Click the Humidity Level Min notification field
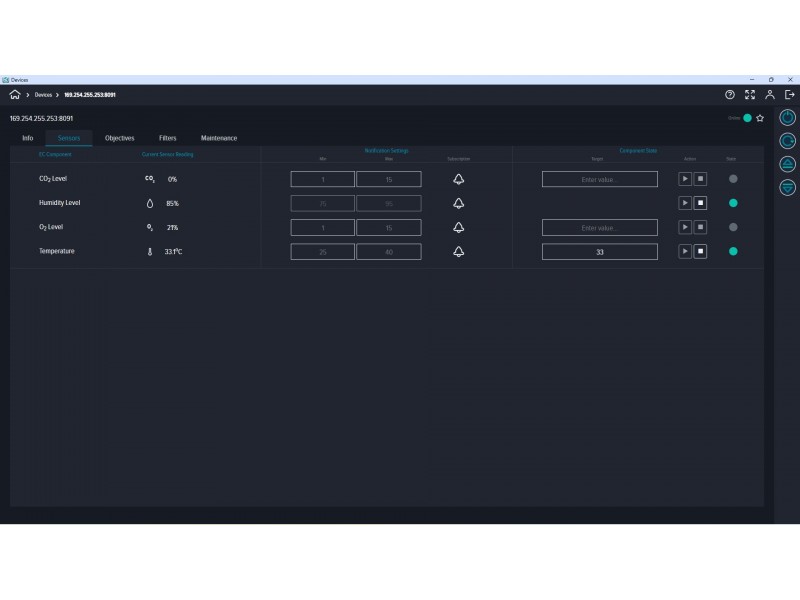 point(322,203)
